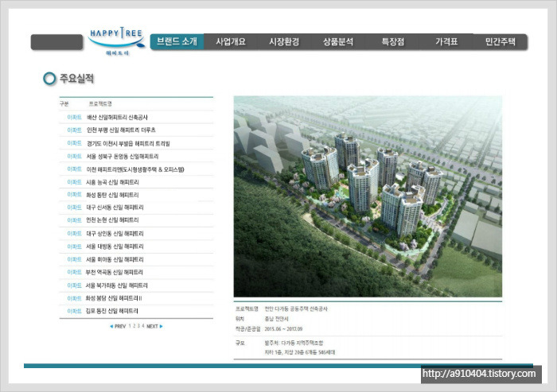557x392 pixels.
Task: Select 서울 대방동 신일 해피트리 row
Action: coord(136,246)
